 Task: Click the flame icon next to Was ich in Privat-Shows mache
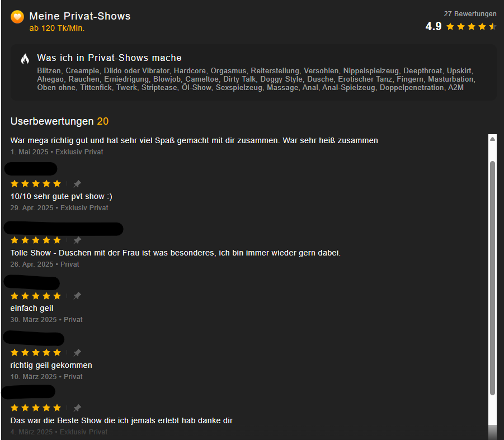[25, 59]
